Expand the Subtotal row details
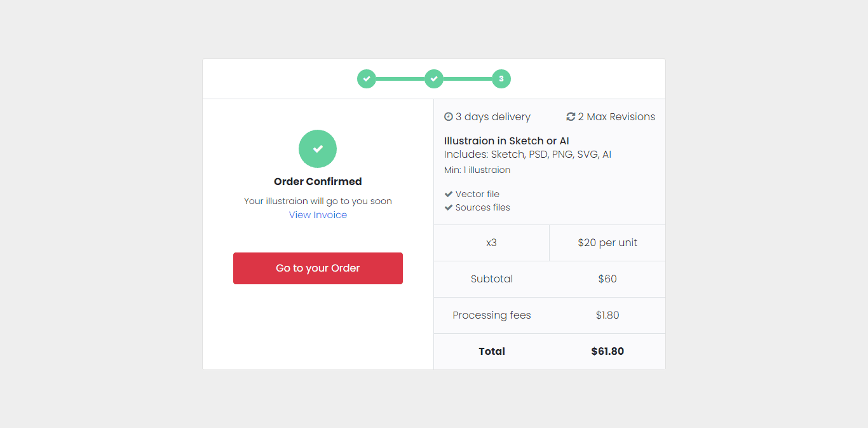 [x=491, y=279]
